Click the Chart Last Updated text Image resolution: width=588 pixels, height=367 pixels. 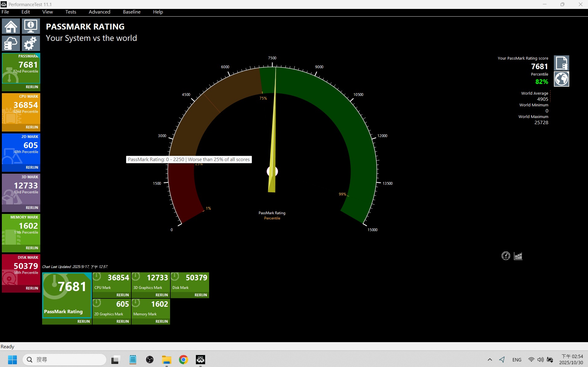[x=75, y=267]
